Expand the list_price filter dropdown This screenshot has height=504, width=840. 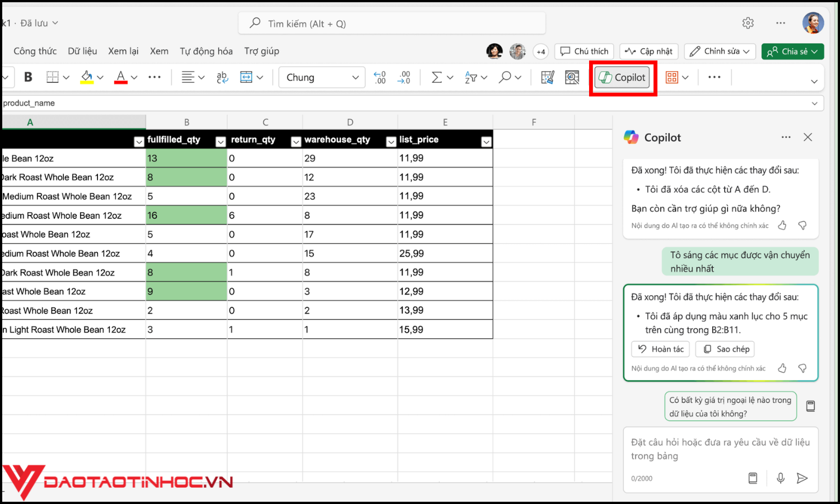coord(486,142)
